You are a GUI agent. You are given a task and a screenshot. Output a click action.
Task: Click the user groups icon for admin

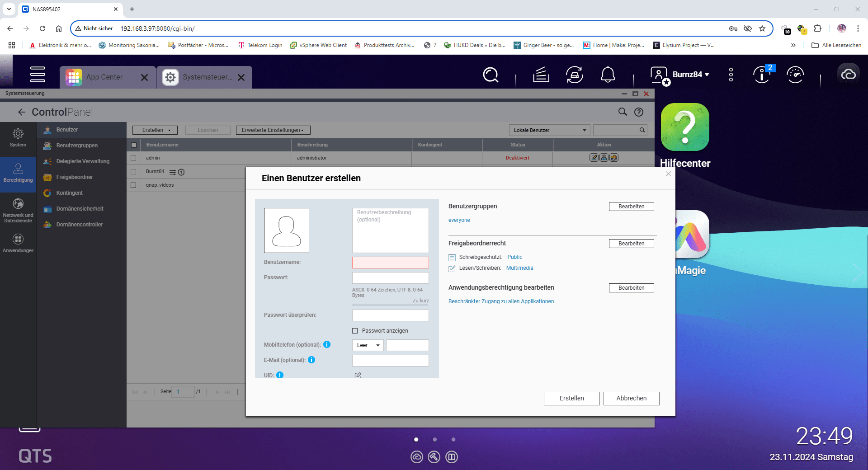tap(604, 158)
